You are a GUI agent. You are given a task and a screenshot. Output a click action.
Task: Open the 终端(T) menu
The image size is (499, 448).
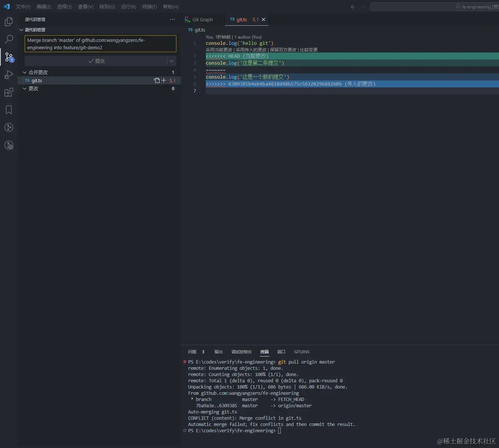[150, 7]
